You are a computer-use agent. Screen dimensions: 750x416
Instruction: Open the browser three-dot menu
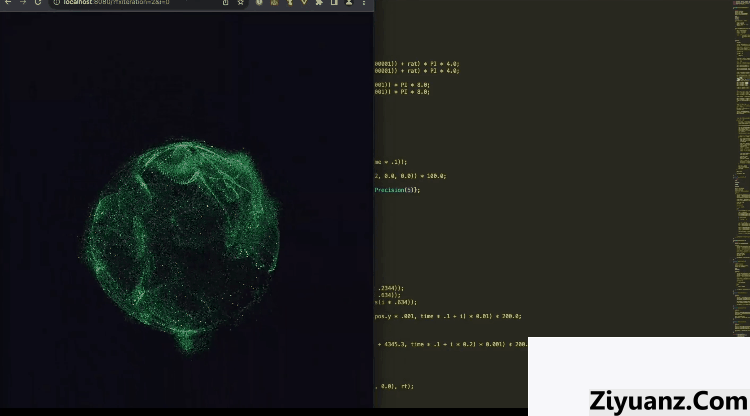tap(362, 3)
